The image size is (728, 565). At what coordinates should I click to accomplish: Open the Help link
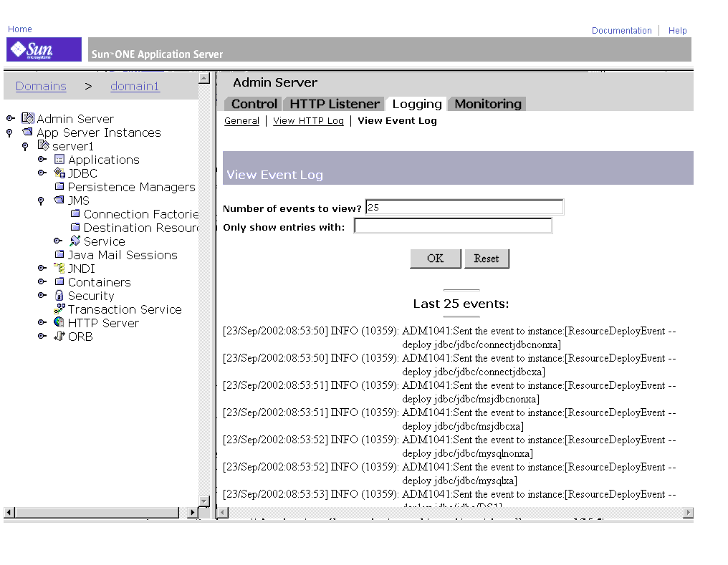pyautogui.click(x=677, y=31)
